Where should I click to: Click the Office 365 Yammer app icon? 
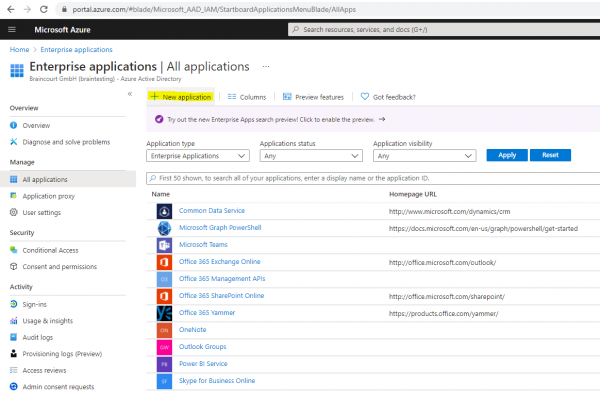tap(164, 313)
